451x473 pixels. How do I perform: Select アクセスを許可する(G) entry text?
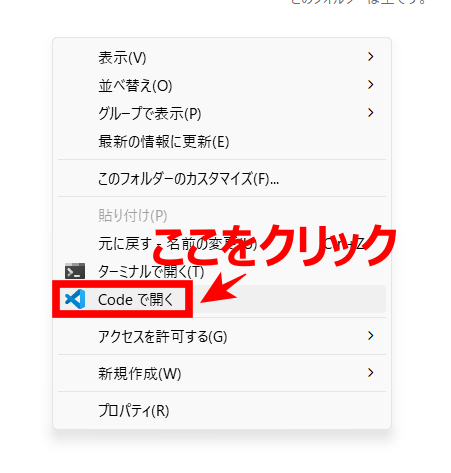(163, 337)
